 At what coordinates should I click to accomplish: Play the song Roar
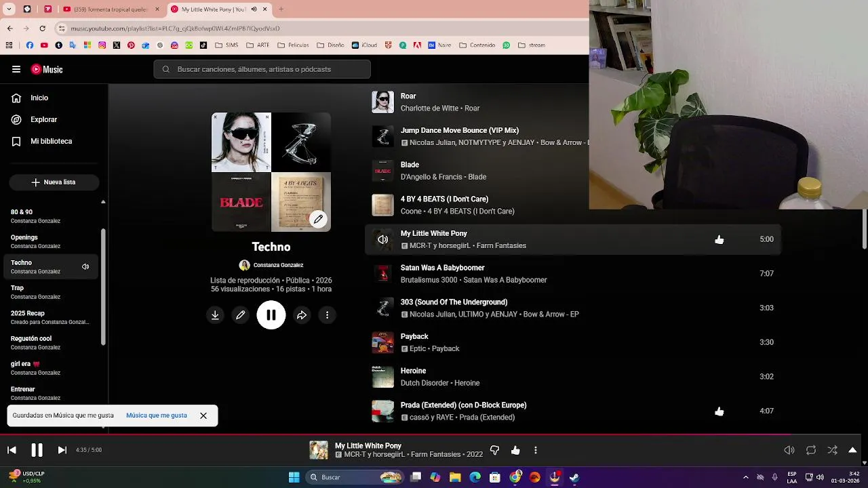point(408,96)
